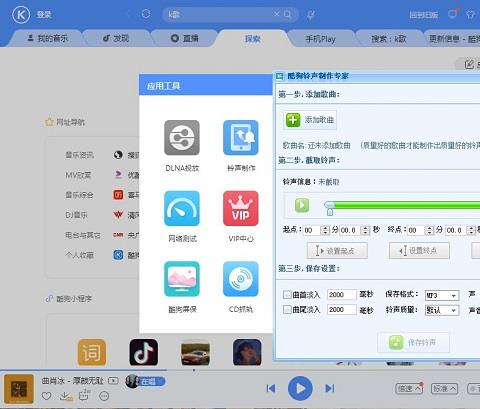Viewport: 480px width, 409px height.
Task: Click the 个人收藏 navigation category
Action: tap(79, 255)
